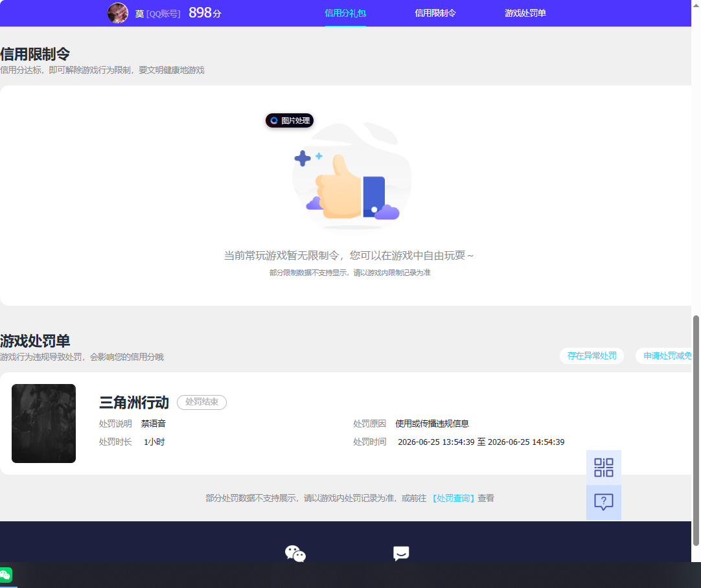This screenshot has height=588, width=701.
Task: Click the 信用分达标 subtitle text
Action: (x=102, y=70)
